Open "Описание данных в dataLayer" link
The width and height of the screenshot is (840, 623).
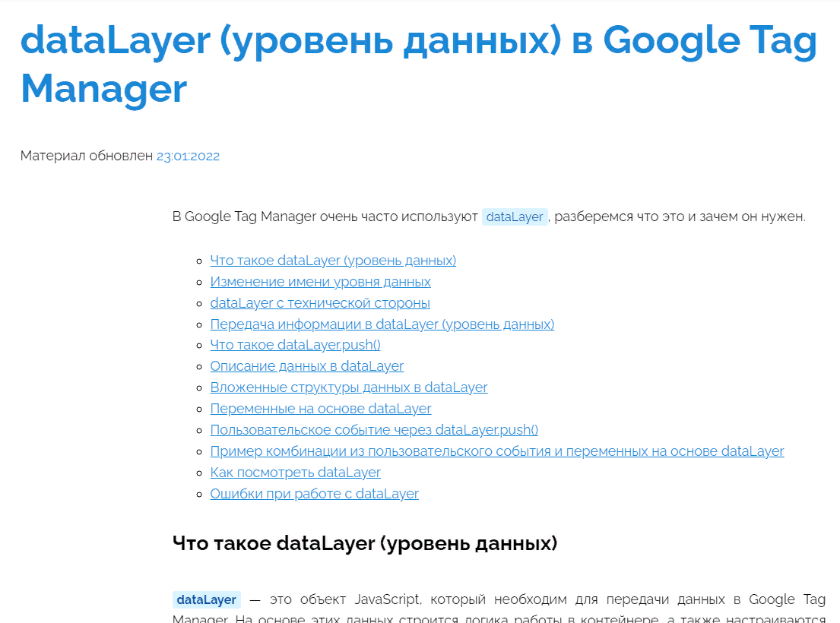[306, 366]
